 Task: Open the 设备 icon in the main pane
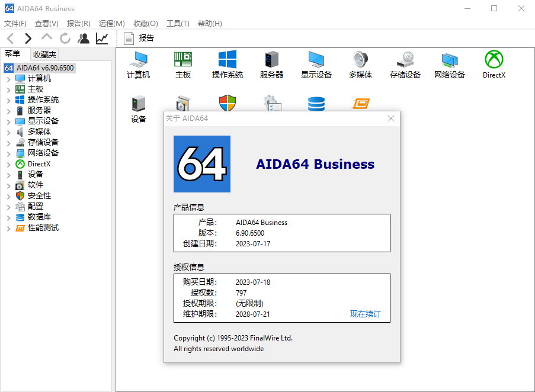pyautogui.click(x=138, y=109)
